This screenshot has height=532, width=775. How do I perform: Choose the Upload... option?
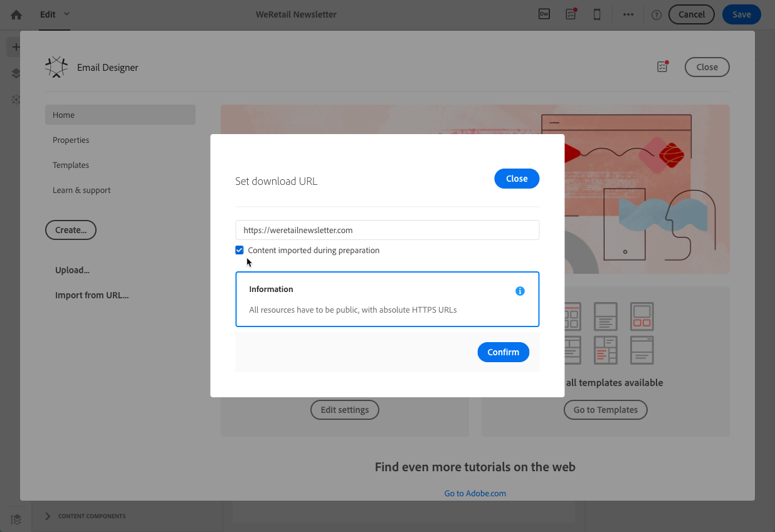tap(72, 270)
